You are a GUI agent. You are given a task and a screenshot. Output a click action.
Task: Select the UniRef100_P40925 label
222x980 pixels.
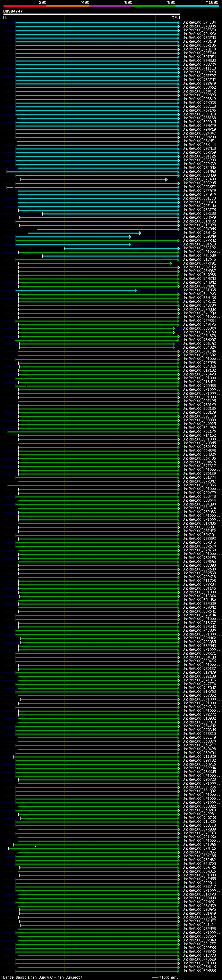tap(199, 424)
